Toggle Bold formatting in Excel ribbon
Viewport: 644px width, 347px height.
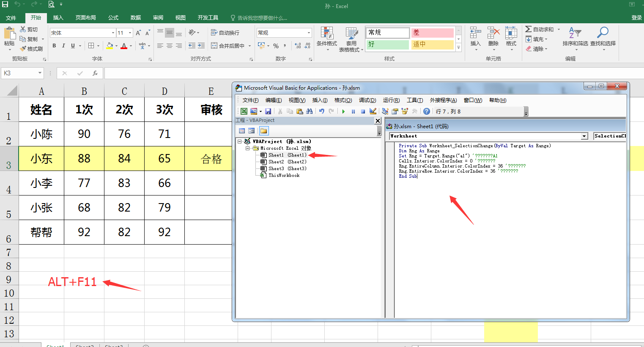(54, 46)
